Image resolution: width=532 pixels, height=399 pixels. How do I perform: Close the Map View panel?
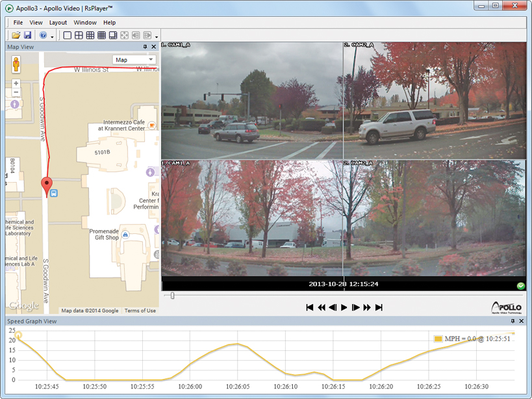[154, 47]
